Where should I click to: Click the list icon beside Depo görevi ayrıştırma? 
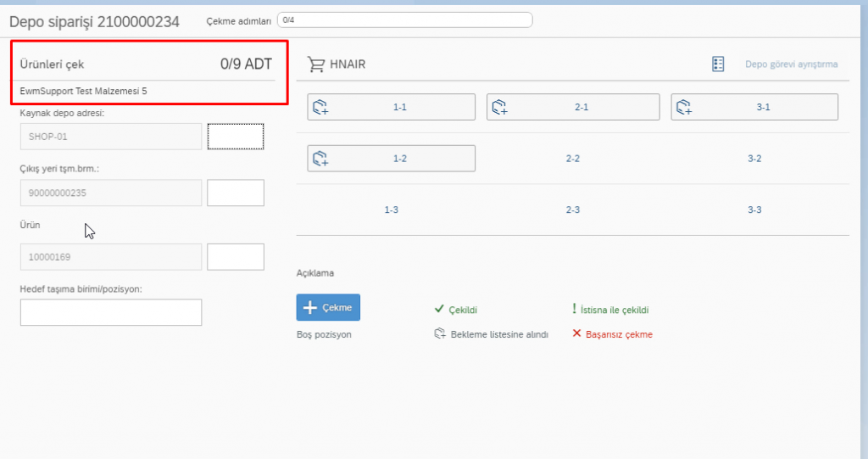[x=718, y=64]
